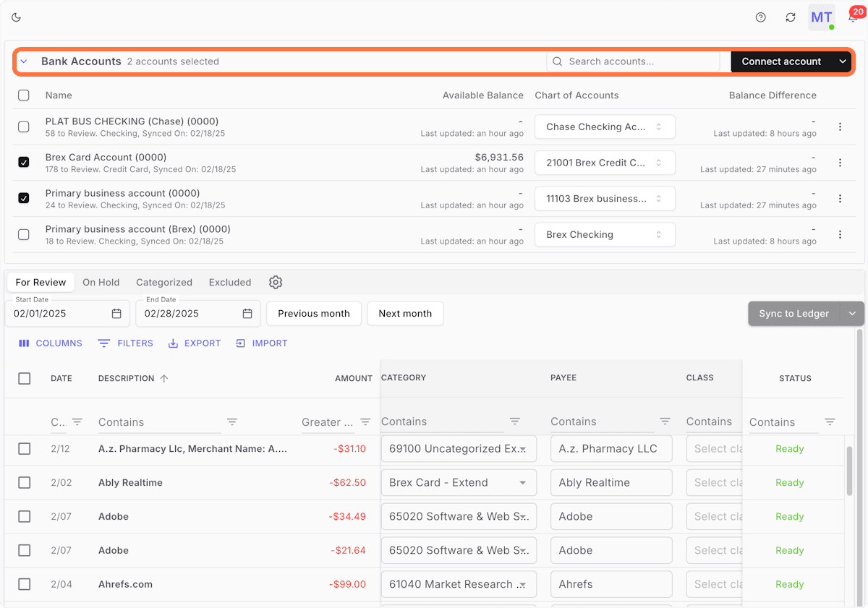Screen dimensions: 868x608
Task: Check the PLAT BUS CHECKING account
Action: [23, 126]
